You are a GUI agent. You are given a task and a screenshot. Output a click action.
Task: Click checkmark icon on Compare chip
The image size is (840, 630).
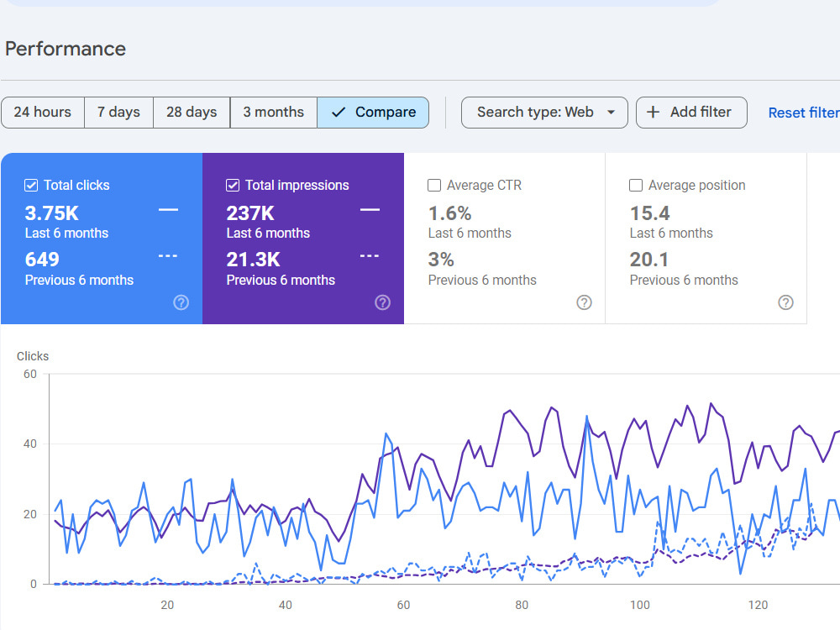click(x=338, y=112)
